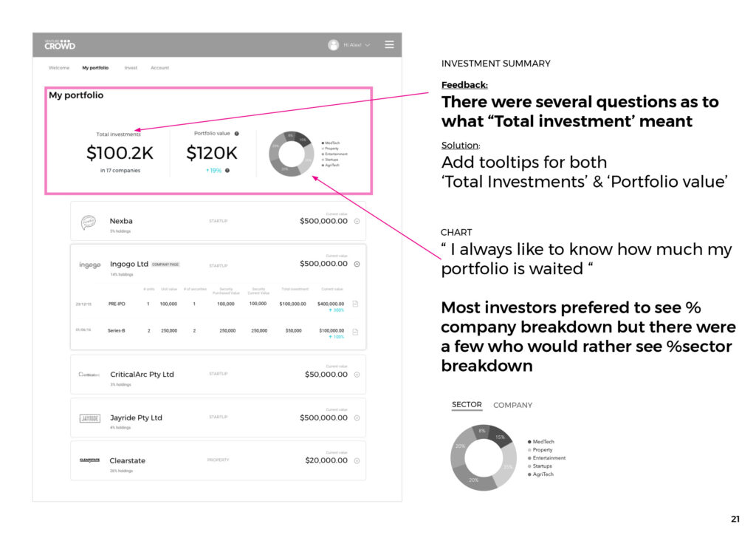Image resolution: width=756 pixels, height=535 pixels.
Task: Go to the Invest tab
Action: pos(131,68)
